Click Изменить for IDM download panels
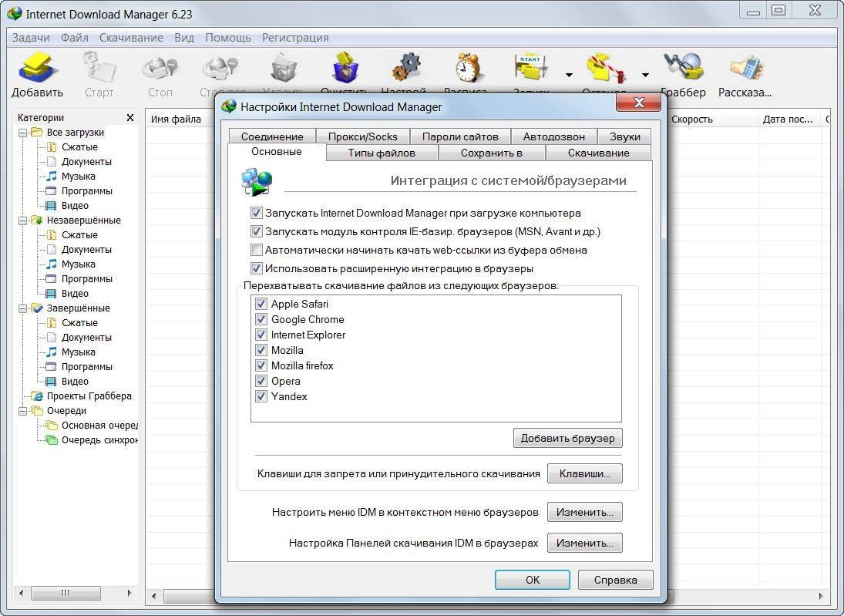The image size is (844, 616). (x=584, y=543)
